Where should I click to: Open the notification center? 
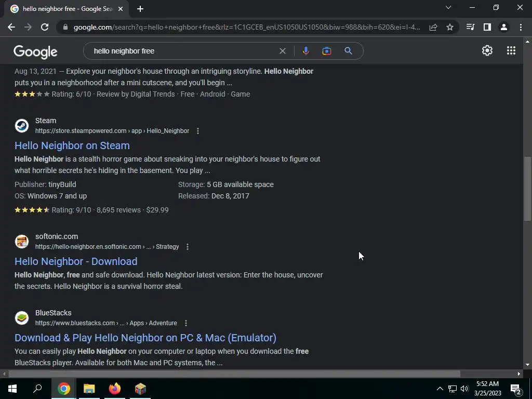tap(516, 389)
